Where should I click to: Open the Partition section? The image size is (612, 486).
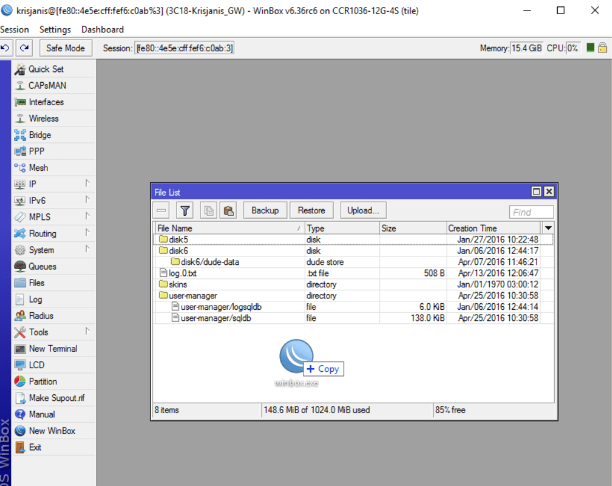coord(53,381)
